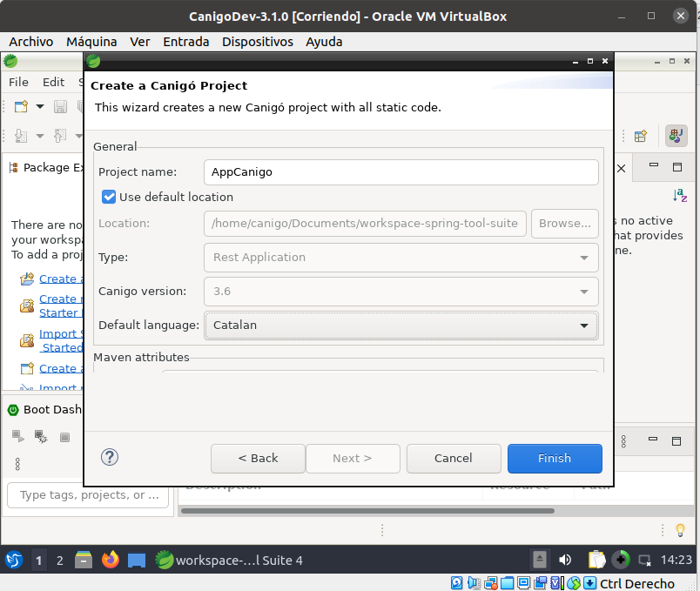
Task: Open the Lubuntu start menu icon
Action: [14, 560]
